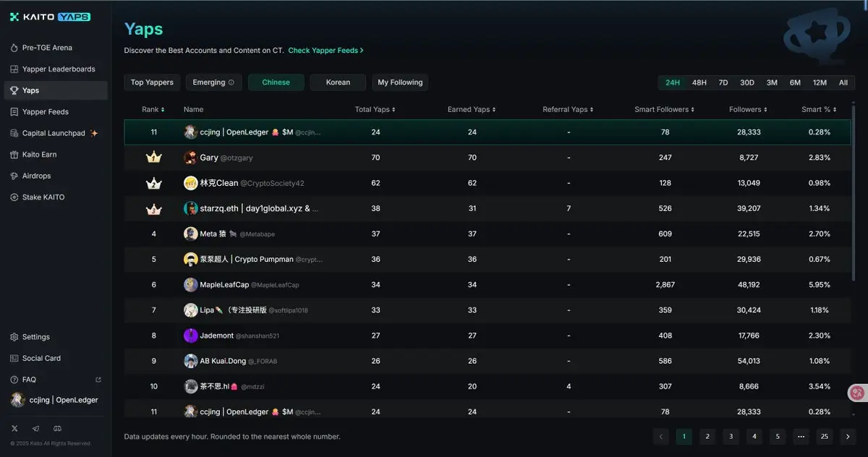Click the Social Card icon

tap(14, 358)
